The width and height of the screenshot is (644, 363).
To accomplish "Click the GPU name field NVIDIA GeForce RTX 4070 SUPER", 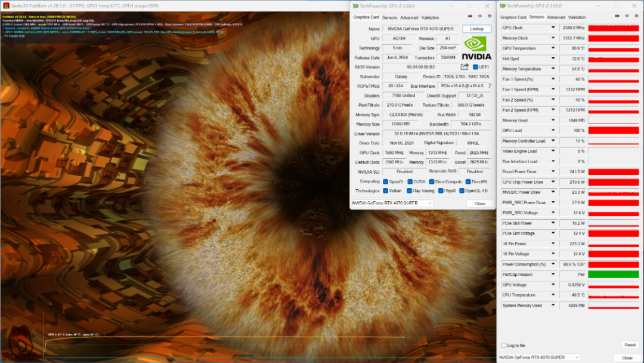I will (x=420, y=29).
